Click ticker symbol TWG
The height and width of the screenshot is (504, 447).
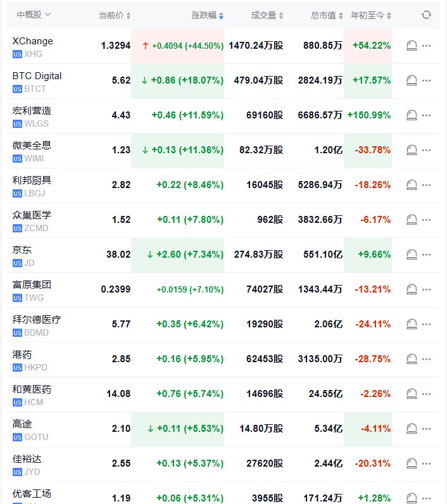point(34,298)
